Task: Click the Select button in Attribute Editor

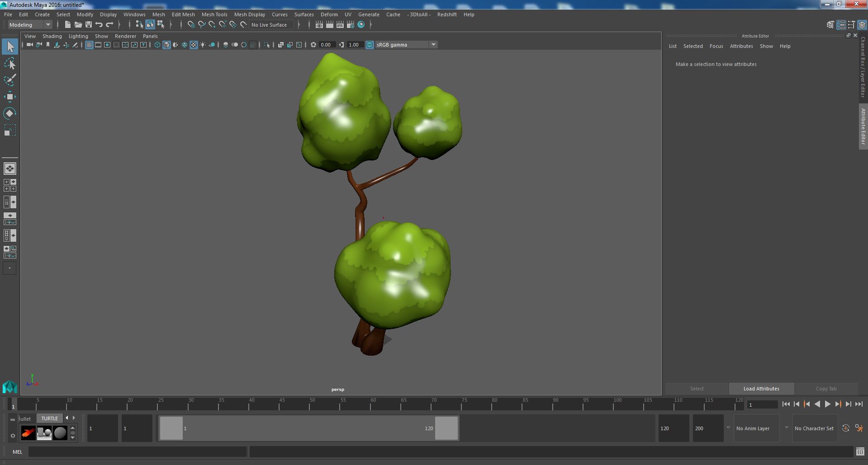Action: point(697,389)
